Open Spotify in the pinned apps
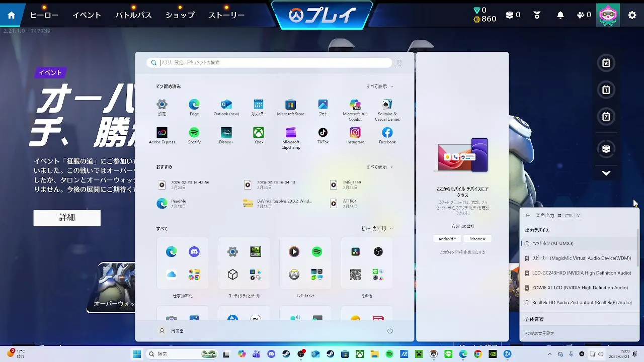Image resolution: width=644 pixels, height=362 pixels. click(x=194, y=135)
